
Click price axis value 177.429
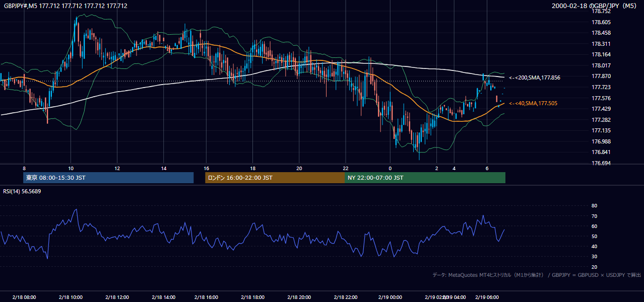[x=601, y=109]
